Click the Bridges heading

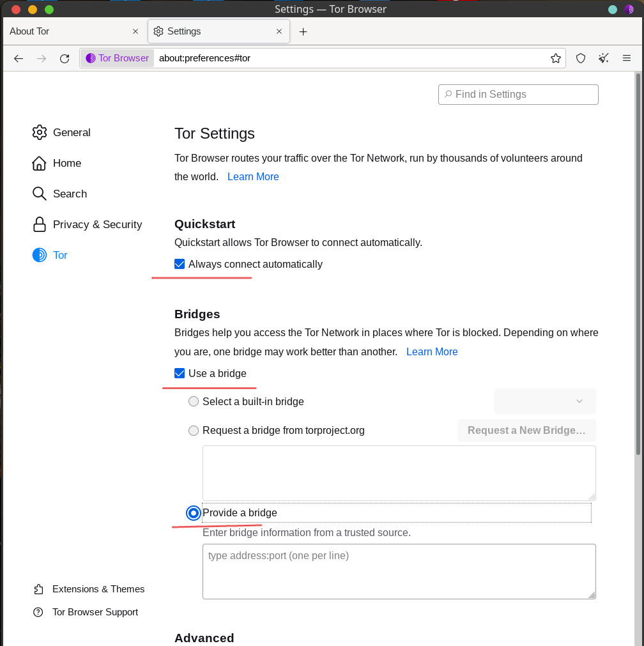197,314
